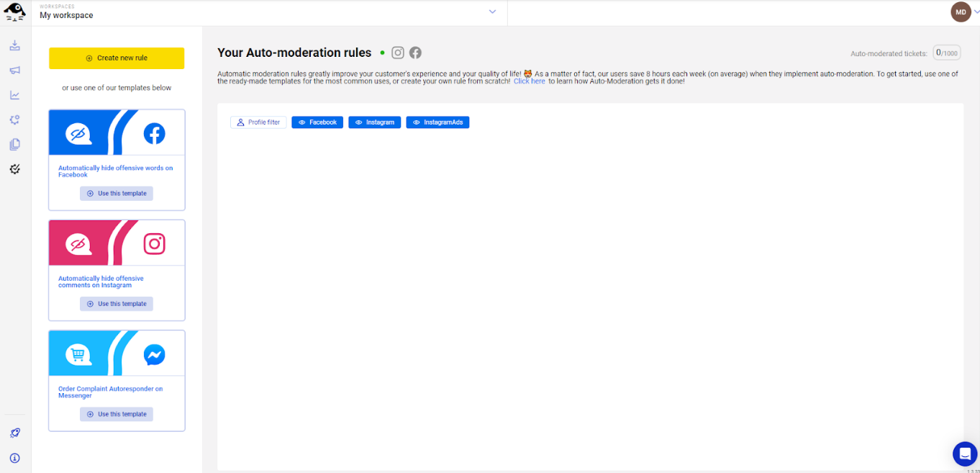Toggle the InstagramAds visibility filter
The image size is (980, 473).
(437, 122)
